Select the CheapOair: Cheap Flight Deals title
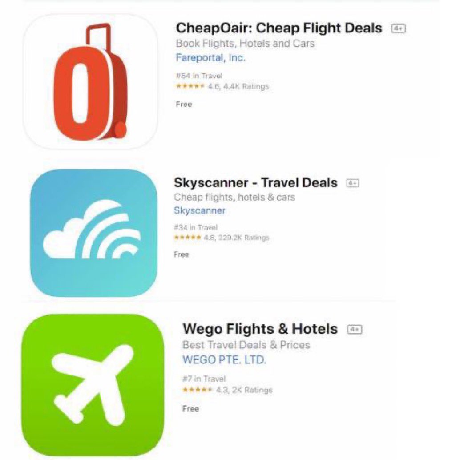 (278, 28)
